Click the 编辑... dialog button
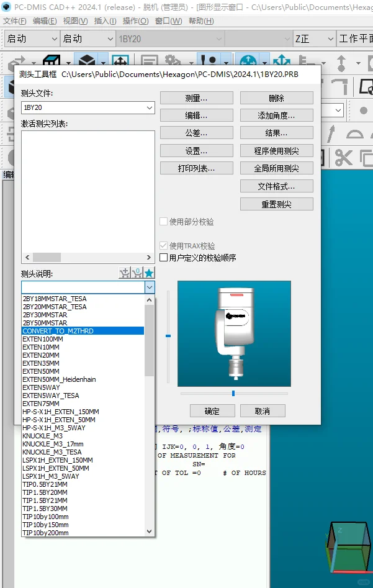Viewport: 373px width, 588px height. point(197,115)
